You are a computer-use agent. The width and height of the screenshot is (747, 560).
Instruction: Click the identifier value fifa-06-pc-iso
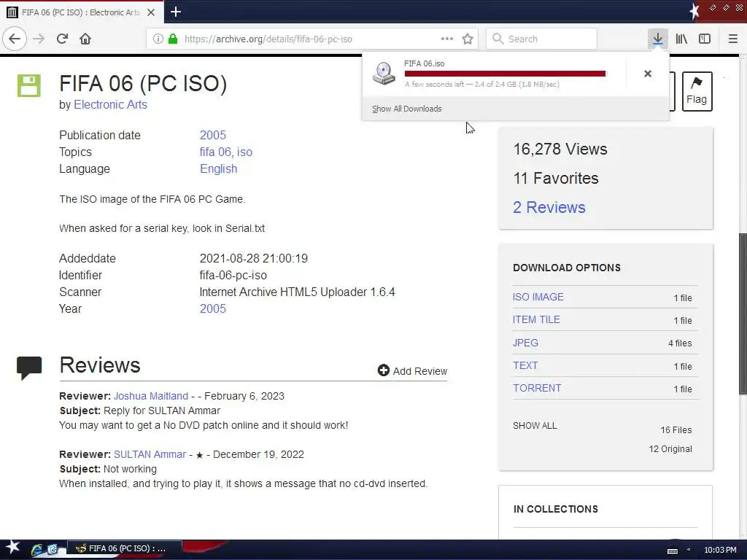tap(233, 275)
